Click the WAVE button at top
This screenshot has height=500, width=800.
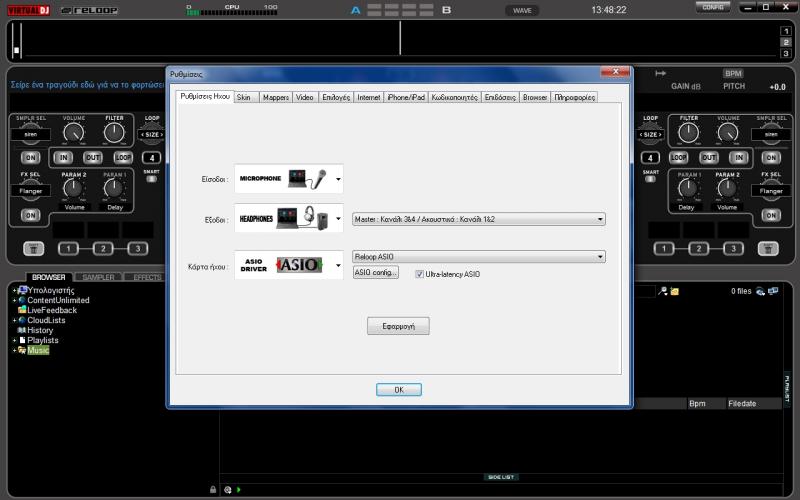point(522,10)
